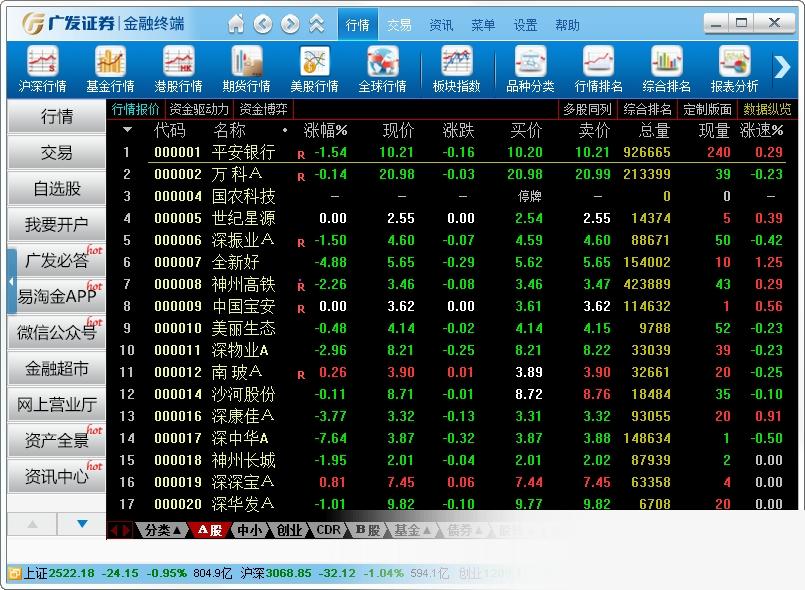Click the 微信公众号 sidebar button

57,332
